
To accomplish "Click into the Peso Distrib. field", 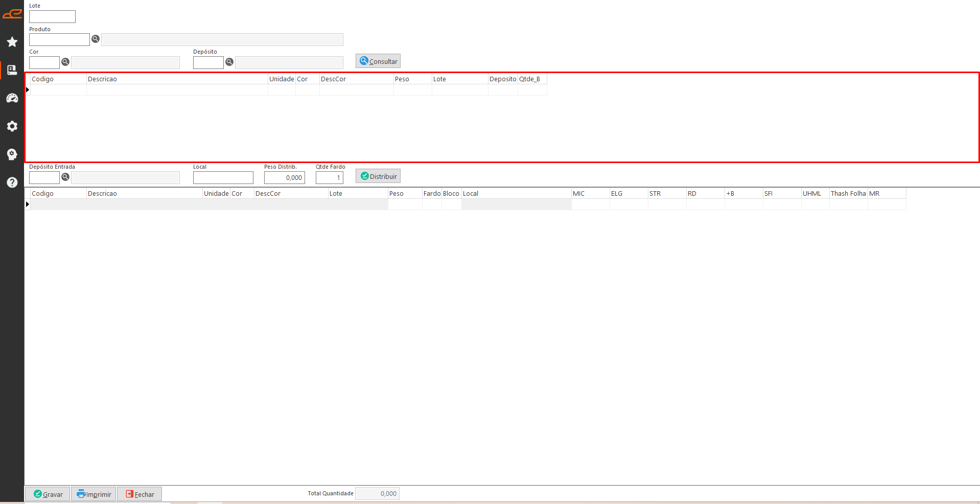I will coord(284,177).
